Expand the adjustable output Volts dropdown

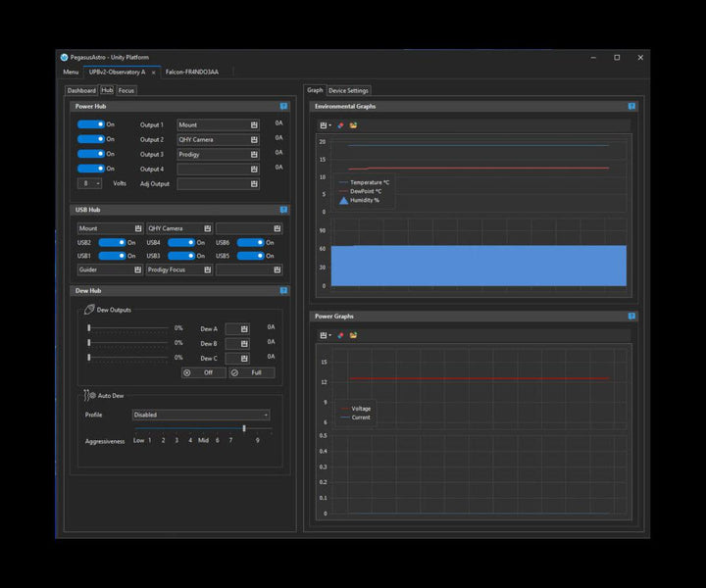pos(97,183)
